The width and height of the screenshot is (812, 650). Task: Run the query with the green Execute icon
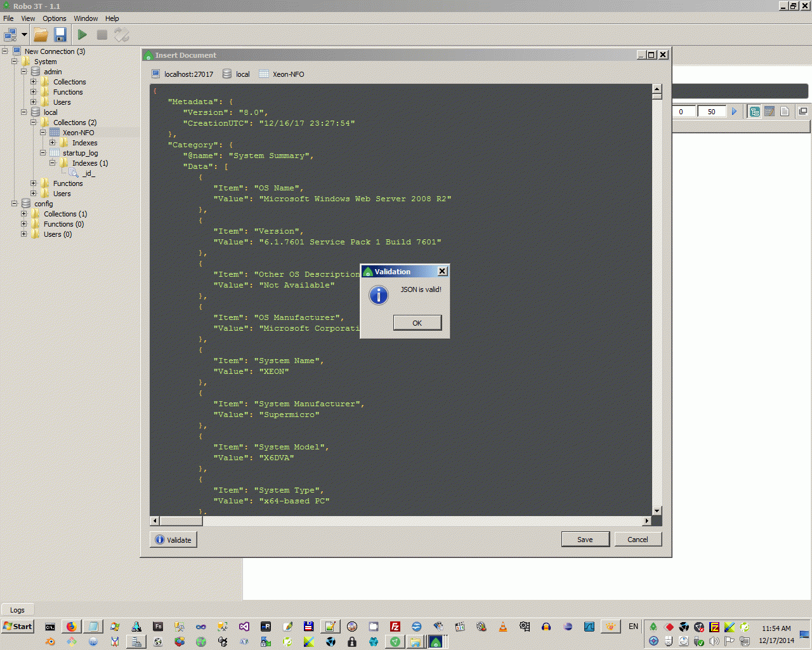(x=82, y=35)
